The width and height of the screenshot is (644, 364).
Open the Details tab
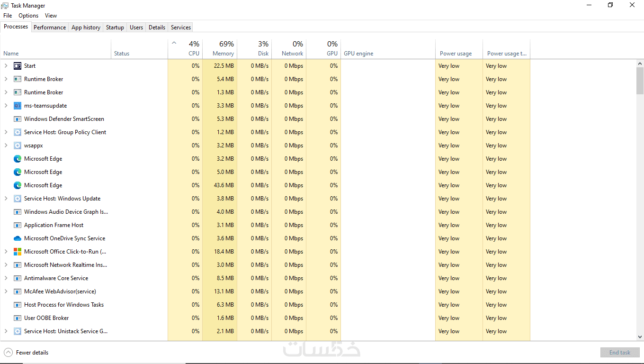tap(157, 27)
